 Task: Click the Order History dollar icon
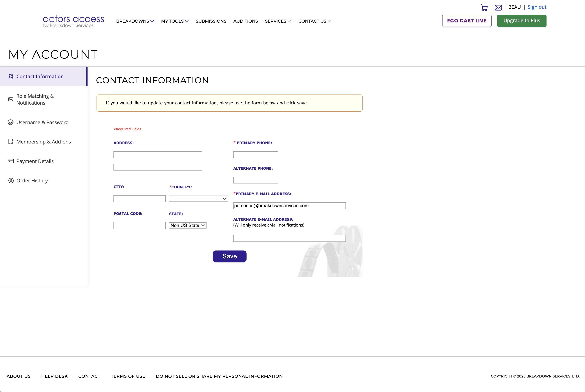click(11, 181)
